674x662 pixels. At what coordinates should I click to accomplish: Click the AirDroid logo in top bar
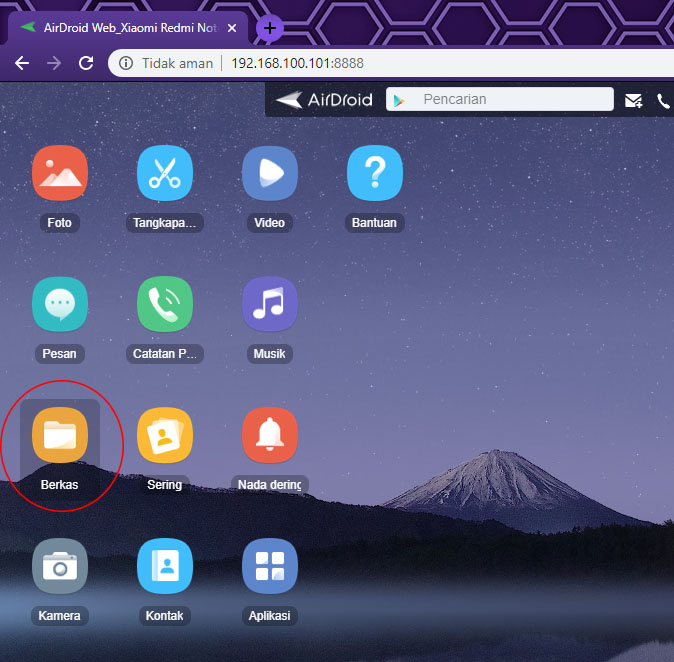pyautogui.click(x=325, y=100)
